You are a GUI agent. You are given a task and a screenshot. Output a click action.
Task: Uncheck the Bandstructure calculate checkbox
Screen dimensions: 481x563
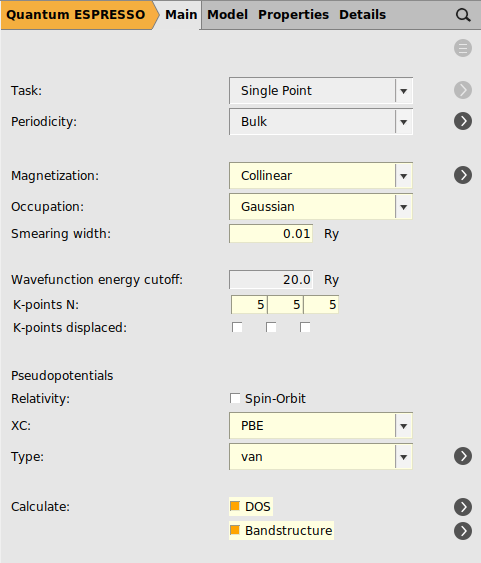235,530
